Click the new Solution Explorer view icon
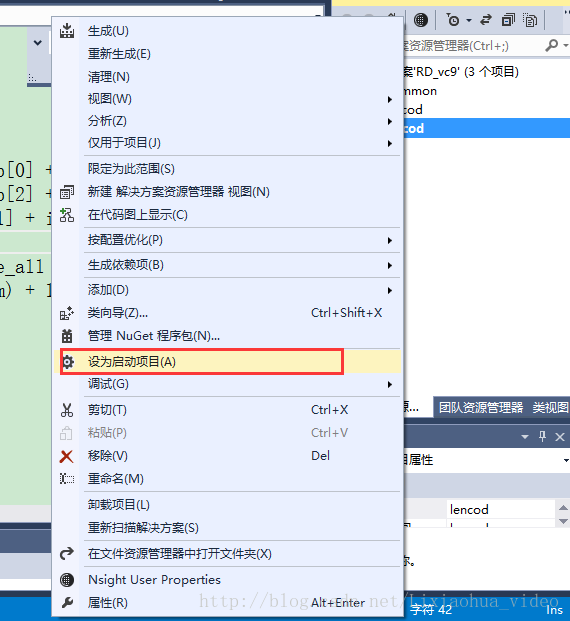The height and width of the screenshot is (621, 570). coord(67,192)
